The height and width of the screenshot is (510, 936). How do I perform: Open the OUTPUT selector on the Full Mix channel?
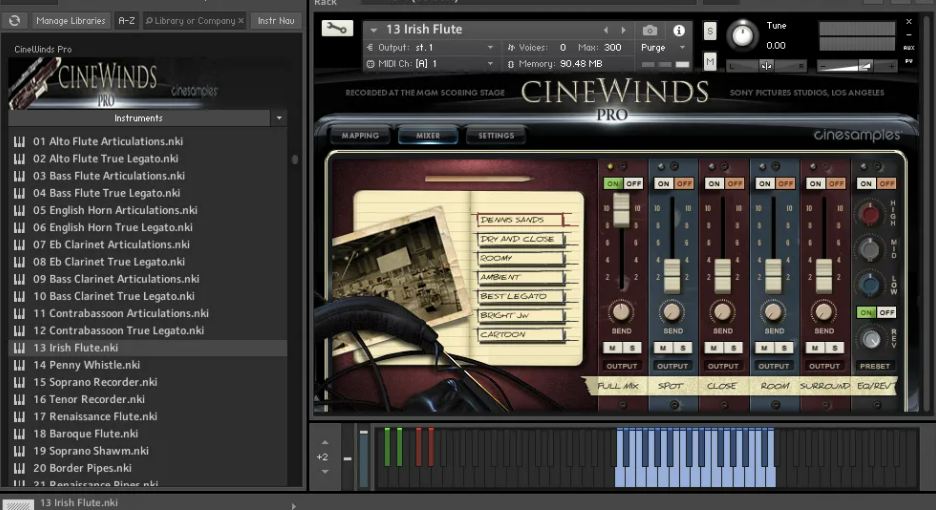pyautogui.click(x=621, y=366)
